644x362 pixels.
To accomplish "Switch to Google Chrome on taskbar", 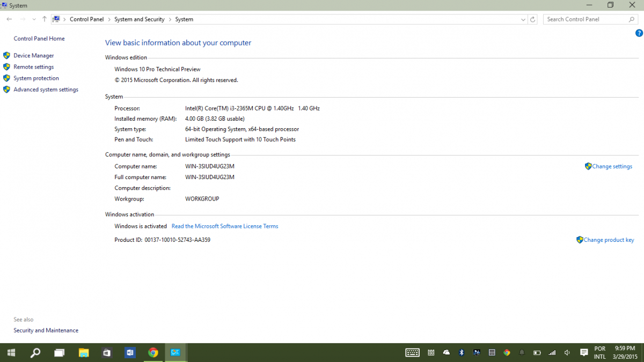I will tap(153, 352).
